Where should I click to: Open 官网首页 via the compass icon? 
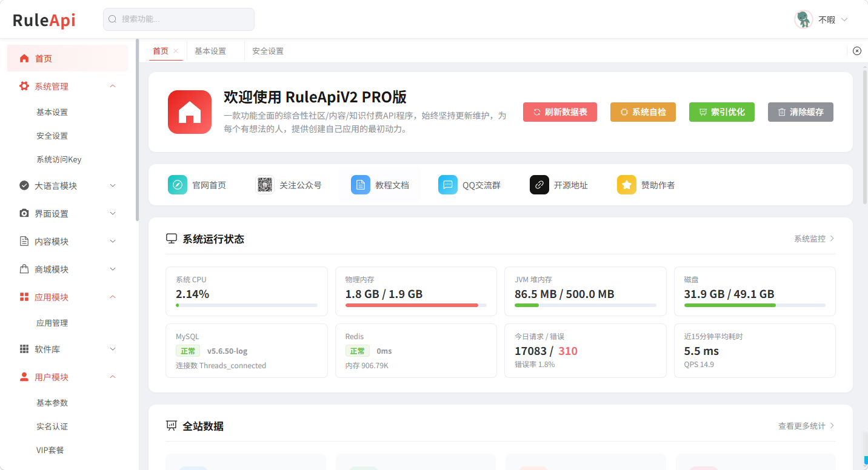click(x=178, y=185)
